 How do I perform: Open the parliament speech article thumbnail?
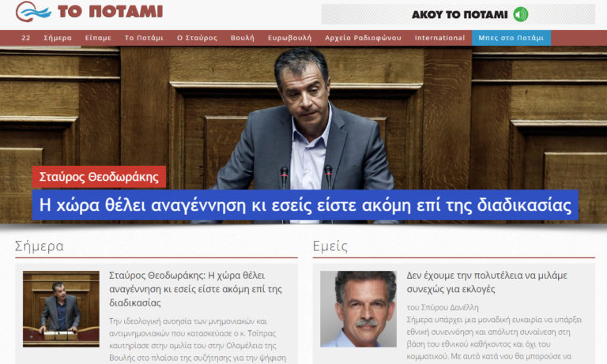[x=61, y=309]
